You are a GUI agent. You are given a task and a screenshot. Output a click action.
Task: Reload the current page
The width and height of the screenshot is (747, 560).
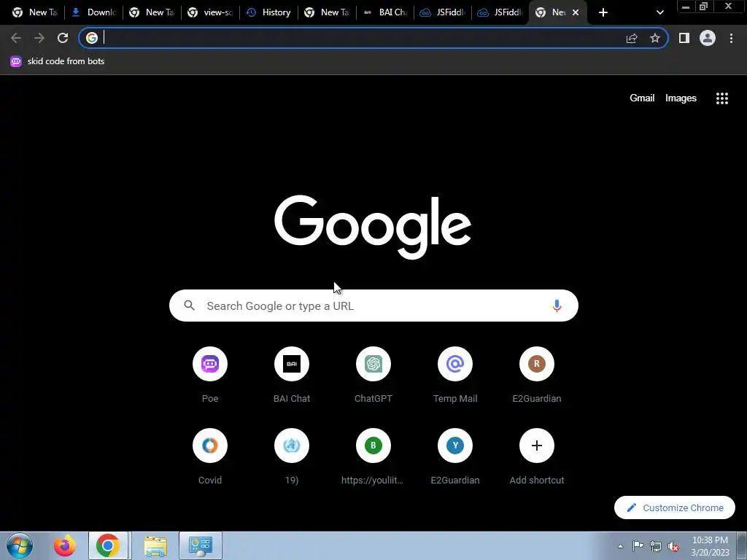point(63,38)
